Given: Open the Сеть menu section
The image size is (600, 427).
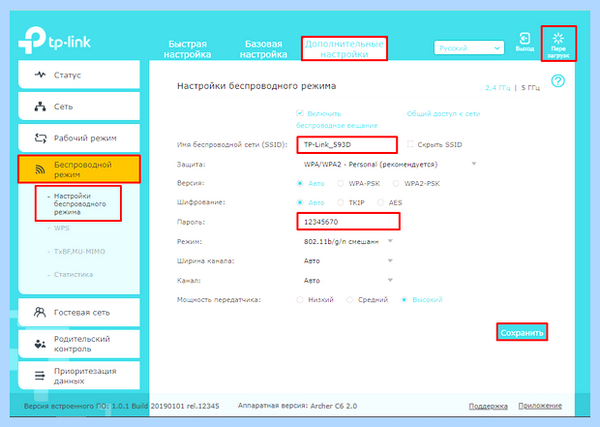Looking at the screenshot, I should 79,106.
